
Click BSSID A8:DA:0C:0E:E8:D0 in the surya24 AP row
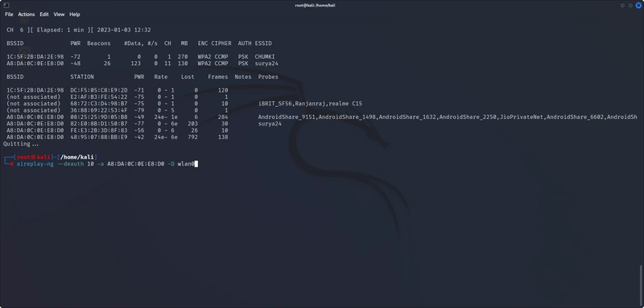[x=35, y=64]
